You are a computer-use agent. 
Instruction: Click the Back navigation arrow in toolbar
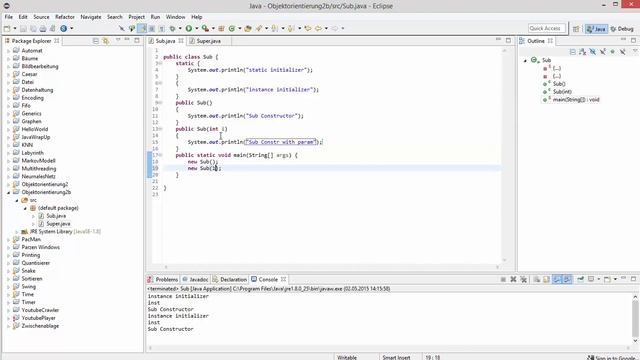pyautogui.click(x=318, y=29)
